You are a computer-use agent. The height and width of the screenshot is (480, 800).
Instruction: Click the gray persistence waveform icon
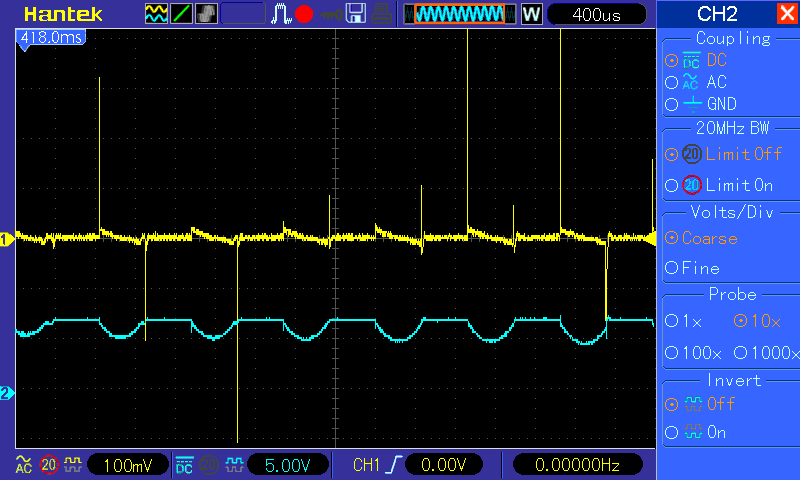click(206, 14)
